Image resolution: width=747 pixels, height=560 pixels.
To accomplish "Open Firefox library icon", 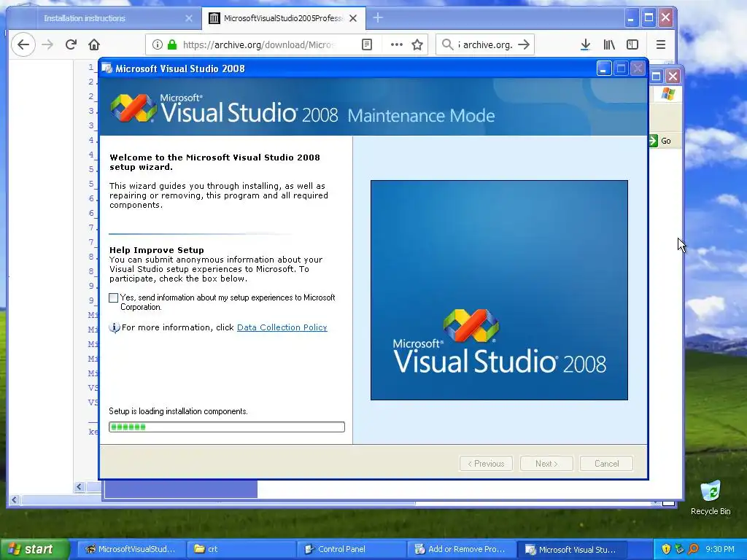I will 609,44.
